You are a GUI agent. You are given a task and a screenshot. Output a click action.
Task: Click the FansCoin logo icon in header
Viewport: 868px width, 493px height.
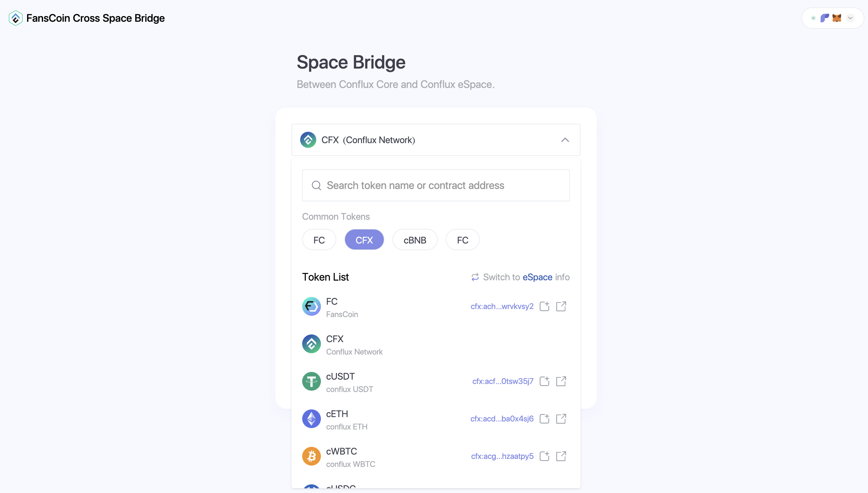[16, 18]
